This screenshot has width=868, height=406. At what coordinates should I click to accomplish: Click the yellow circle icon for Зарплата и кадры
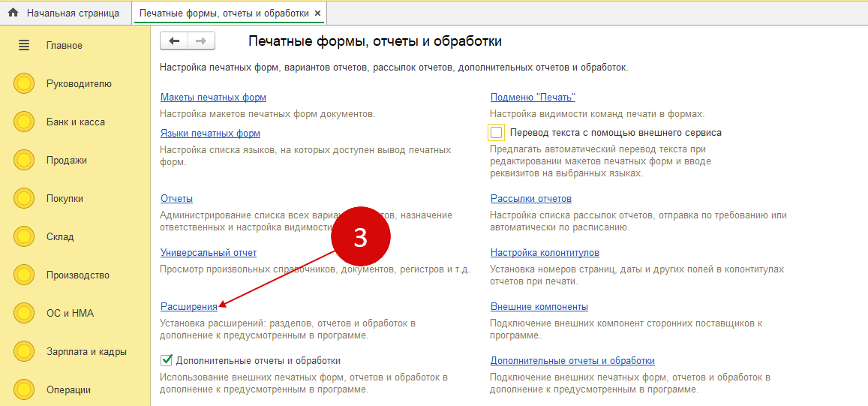[23, 352]
